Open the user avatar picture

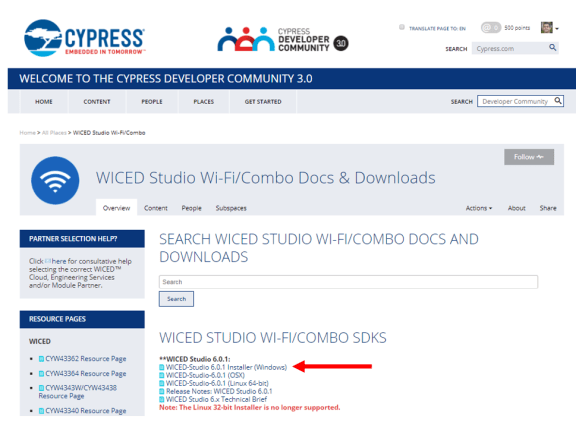click(546, 28)
